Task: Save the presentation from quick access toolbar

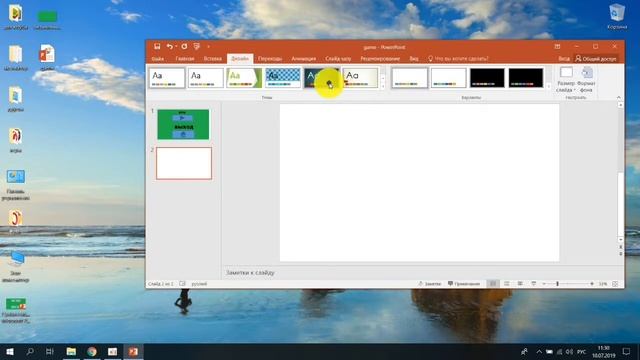Action: [157, 47]
